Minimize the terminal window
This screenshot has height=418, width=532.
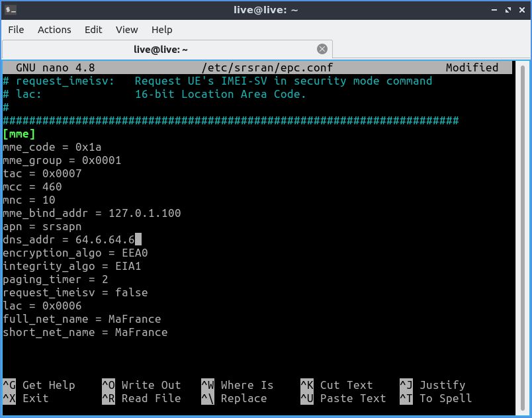(x=494, y=10)
